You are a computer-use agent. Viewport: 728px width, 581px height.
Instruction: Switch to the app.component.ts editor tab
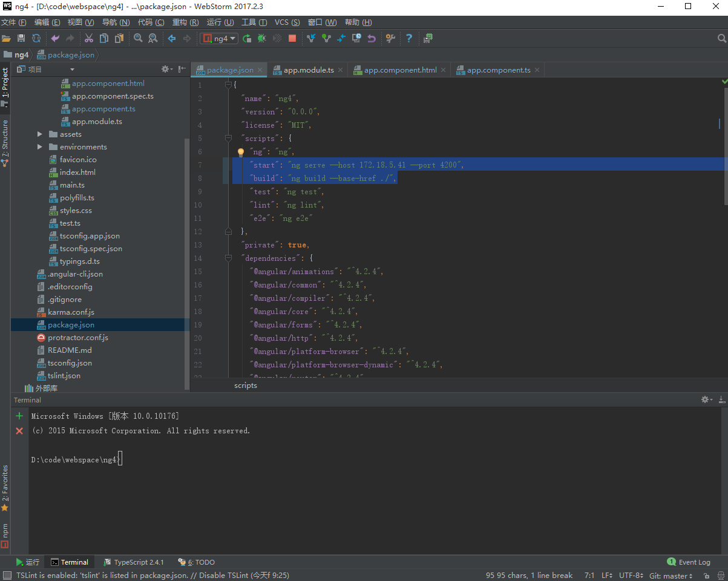[499, 70]
